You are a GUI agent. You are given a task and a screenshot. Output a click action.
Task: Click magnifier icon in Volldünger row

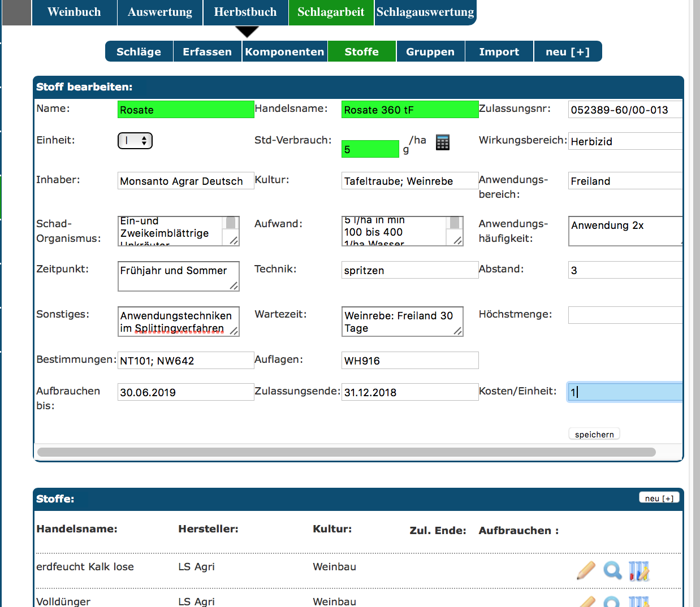(x=612, y=602)
